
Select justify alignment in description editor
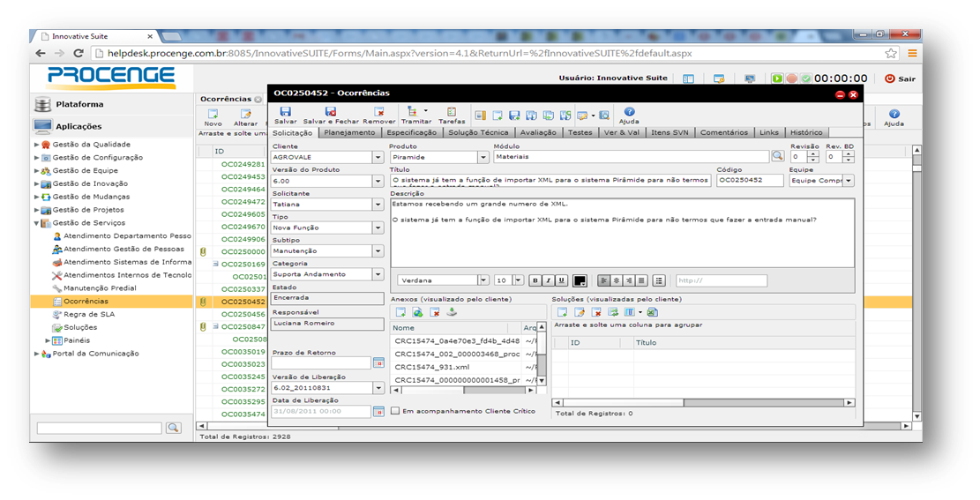pos(641,280)
